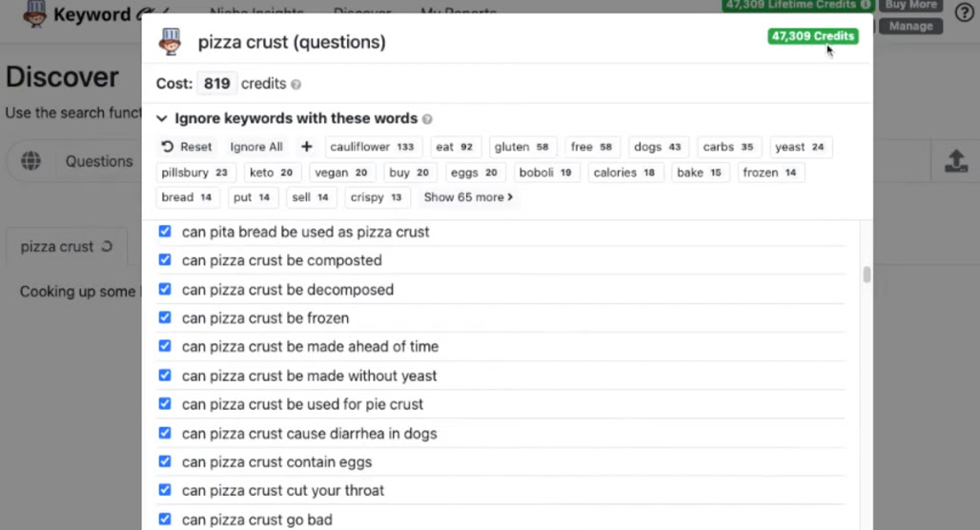Click the chef mascot icon beside pizza crust title
This screenshot has width=980, height=530.
pyautogui.click(x=170, y=42)
